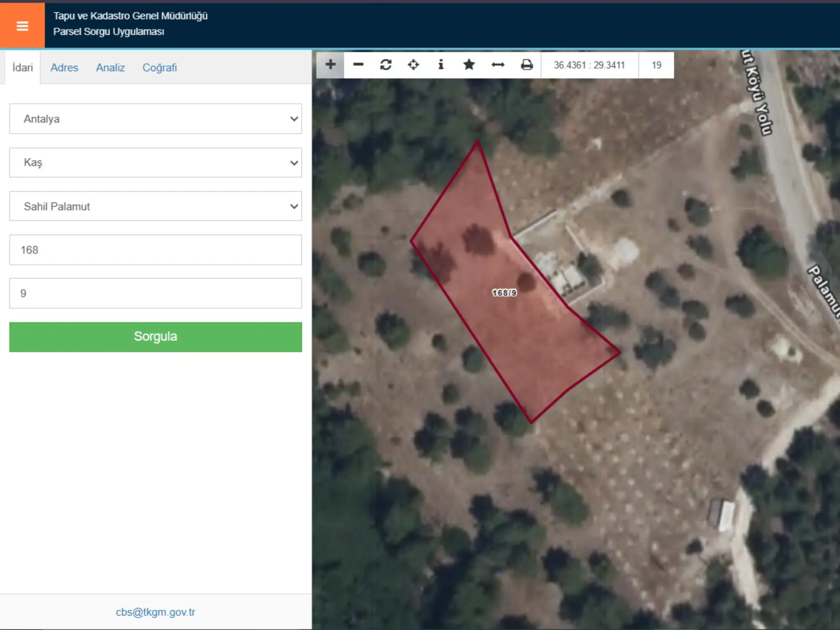Zoom out with the minus icon
Viewport: 840px width, 630px height.
click(x=358, y=65)
